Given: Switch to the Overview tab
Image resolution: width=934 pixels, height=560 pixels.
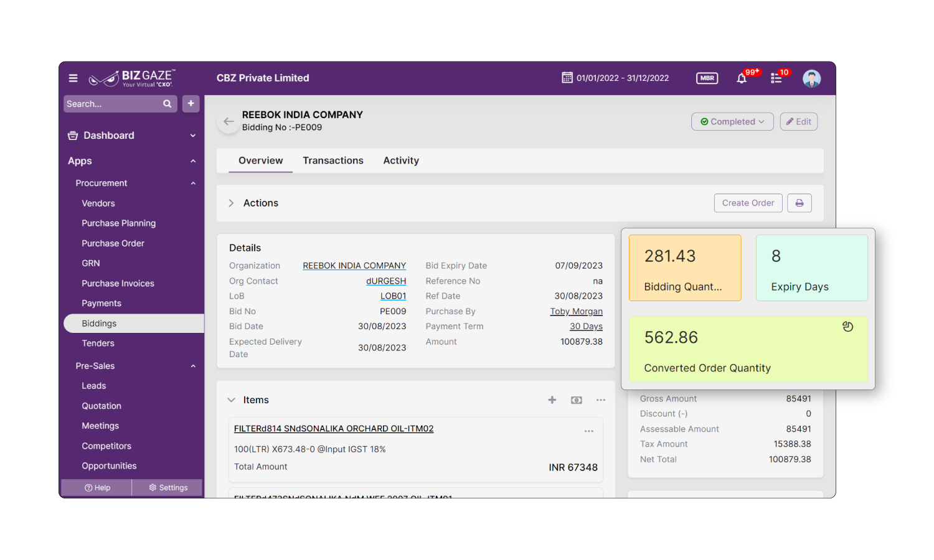Looking at the screenshot, I should (x=260, y=161).
